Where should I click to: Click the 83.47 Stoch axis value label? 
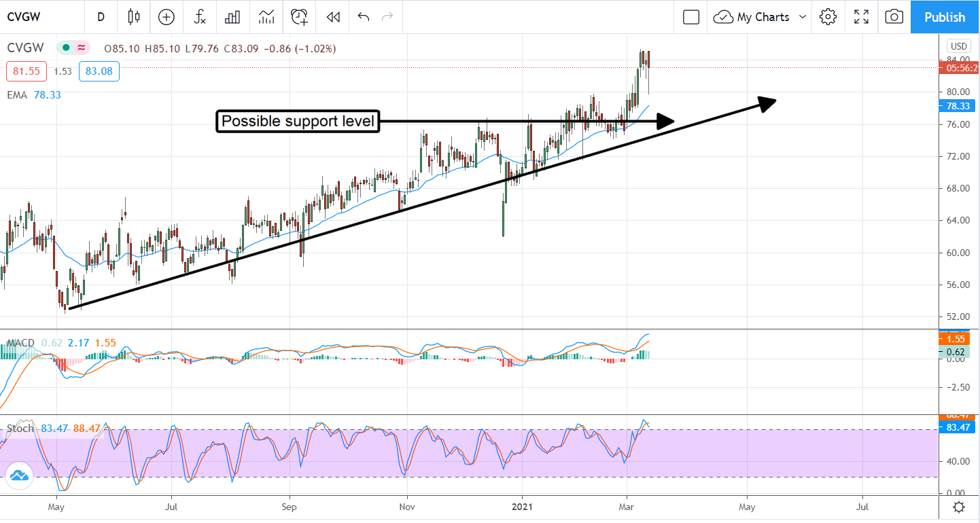pos(957,427)
